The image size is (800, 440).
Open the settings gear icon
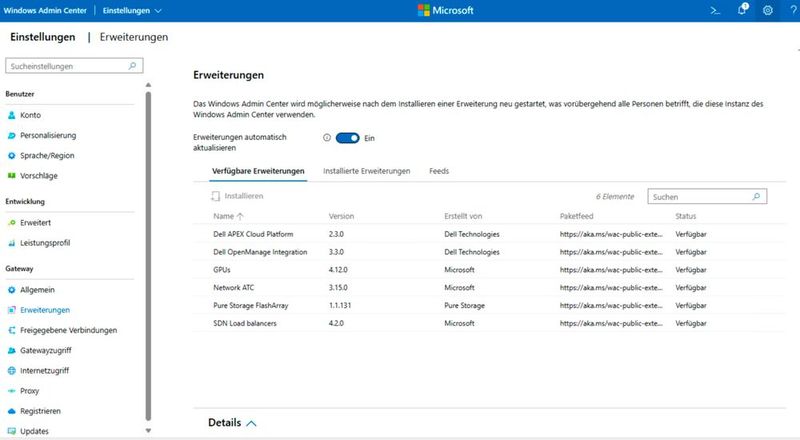767,10
